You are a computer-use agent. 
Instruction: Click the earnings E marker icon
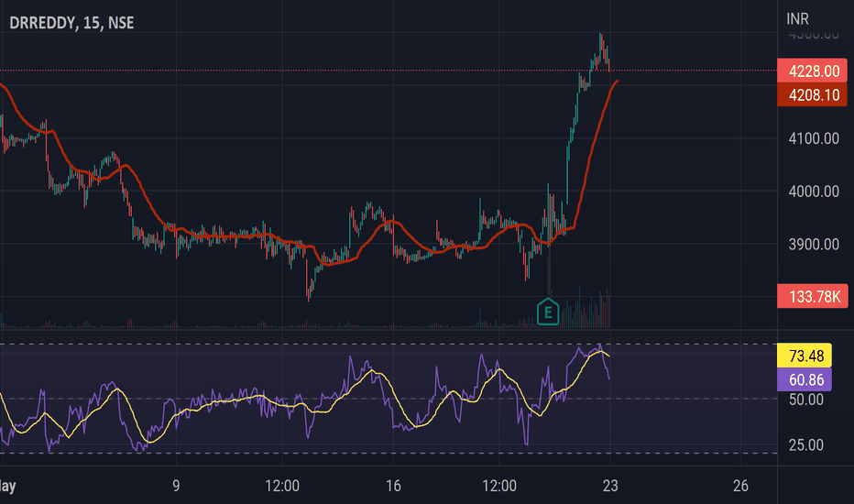pos(547,312)
